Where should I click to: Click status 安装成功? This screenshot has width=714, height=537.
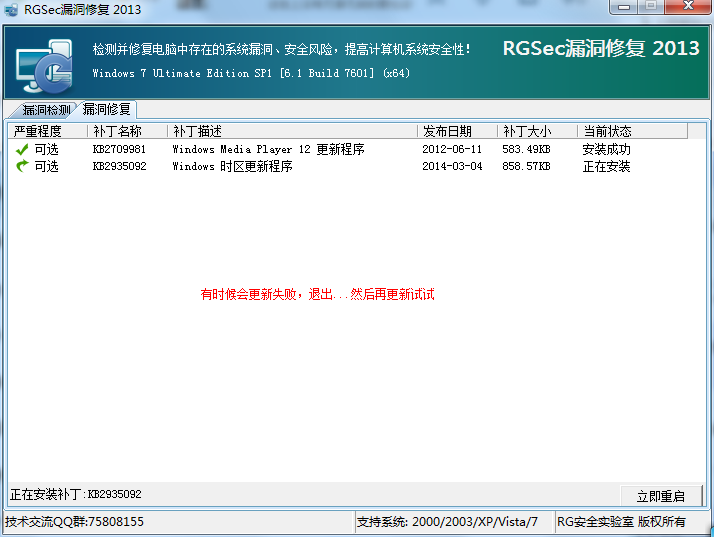(606, 149)
